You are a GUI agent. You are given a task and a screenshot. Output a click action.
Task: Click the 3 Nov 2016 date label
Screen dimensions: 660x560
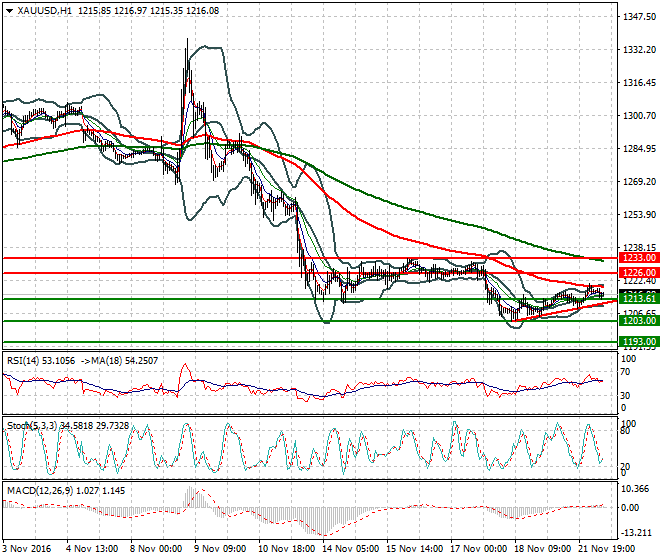click(x=27, y=549)
